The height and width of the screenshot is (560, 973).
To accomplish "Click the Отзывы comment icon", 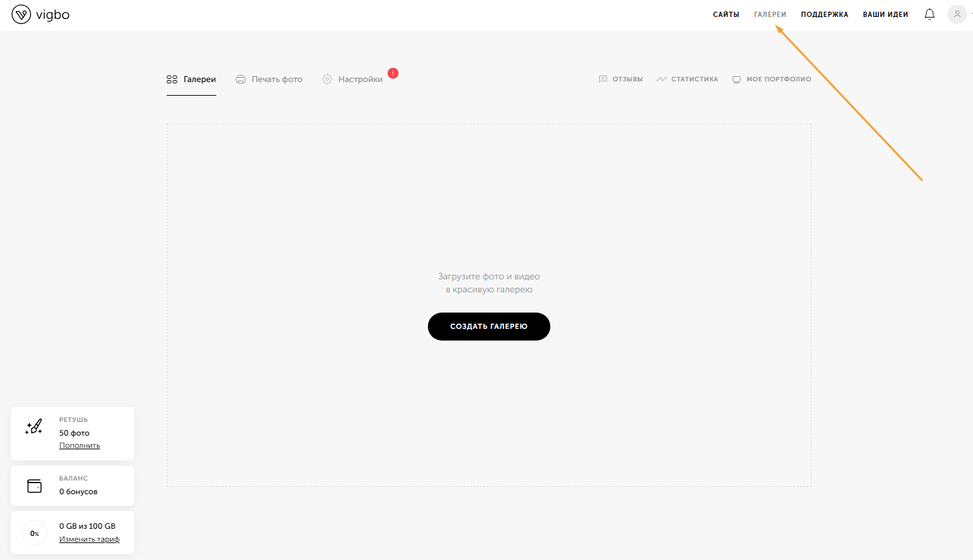I will point(602,79).
